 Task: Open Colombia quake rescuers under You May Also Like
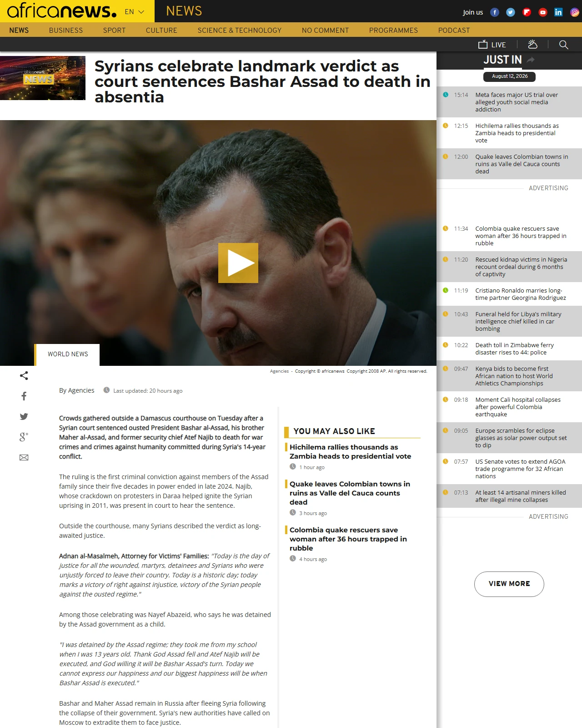click(x=348, y=539)
